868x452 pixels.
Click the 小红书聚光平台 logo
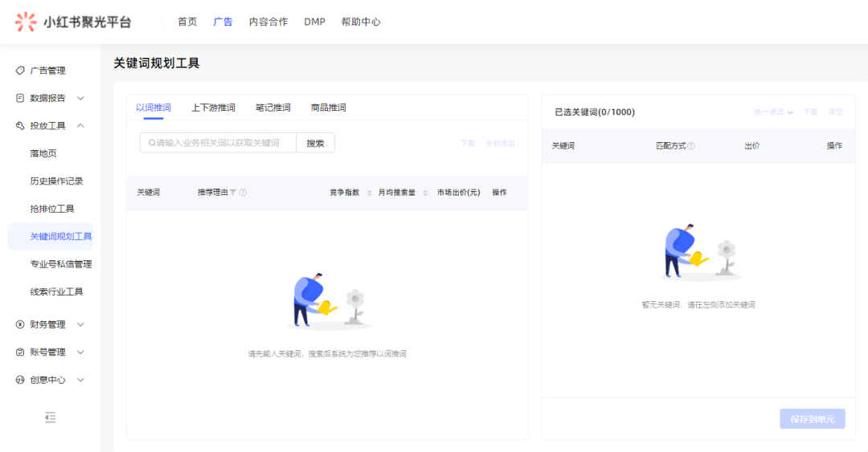click(x=72, y=22)
